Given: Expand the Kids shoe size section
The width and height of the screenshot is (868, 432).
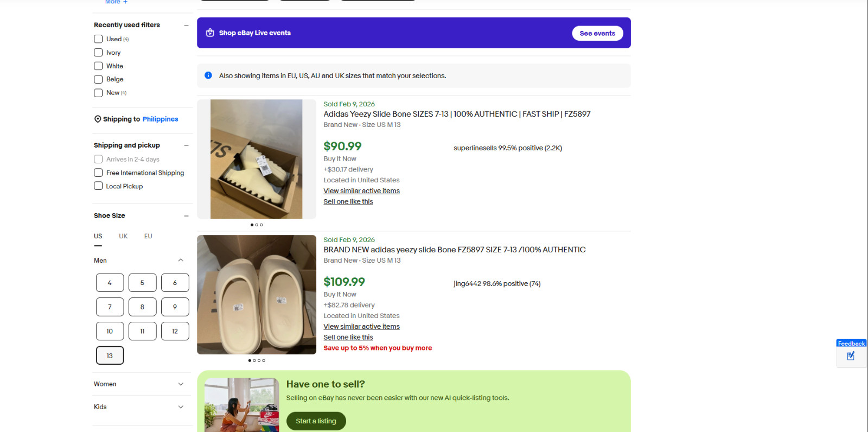Looking at the screenshot, I should tap(181, 406).
